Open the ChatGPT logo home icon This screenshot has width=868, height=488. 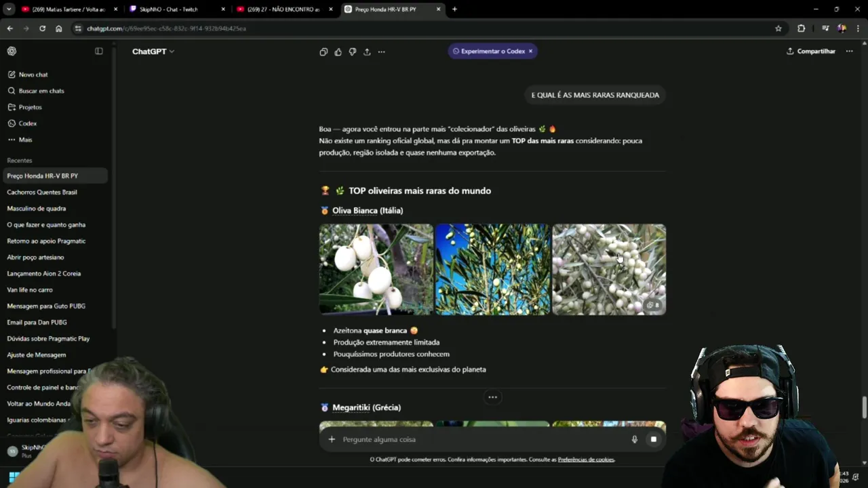point(12,51)
